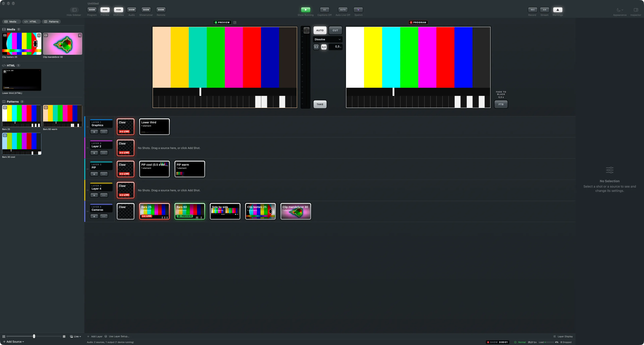
Task: Add shot with plus on Layer 4
Action: click(94, 195)
